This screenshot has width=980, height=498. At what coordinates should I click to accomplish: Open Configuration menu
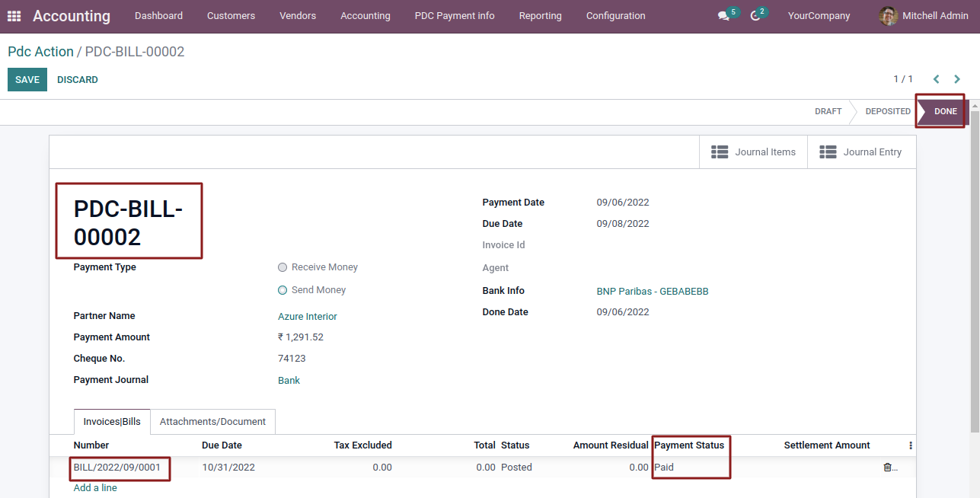(616, 16)
